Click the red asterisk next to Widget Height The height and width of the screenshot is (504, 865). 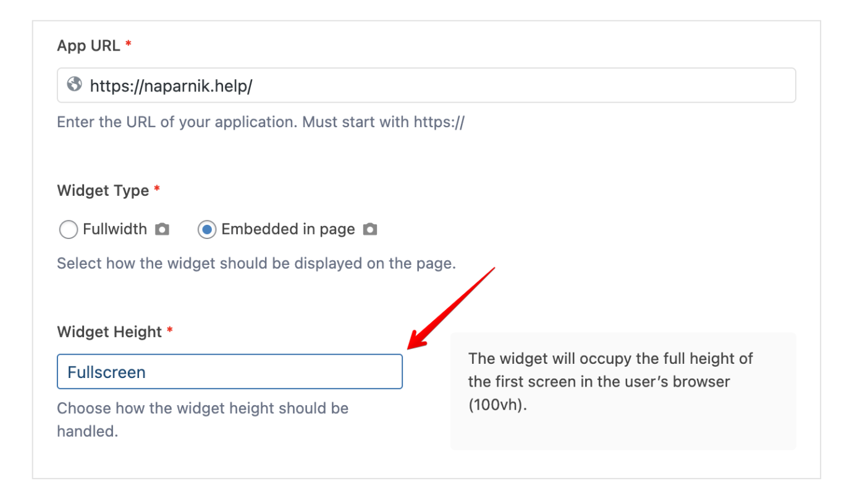pyautogui.click(x=169, y=331)
